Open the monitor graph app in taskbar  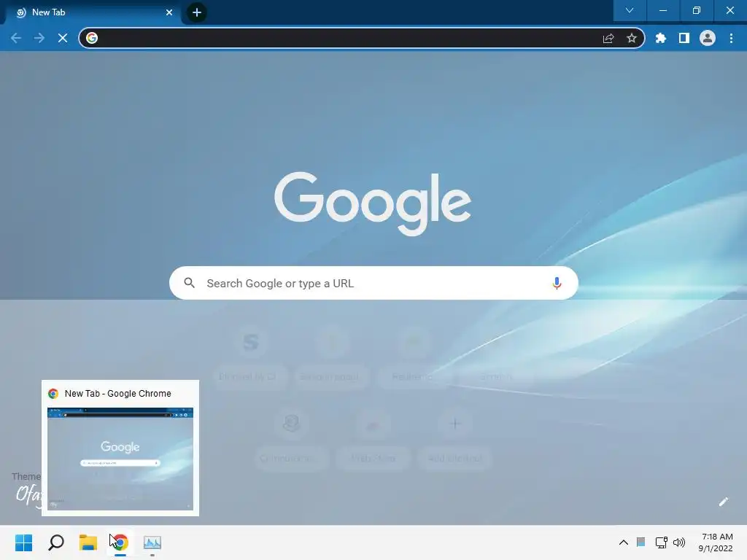pyautogui.click(x=152, y=542)
